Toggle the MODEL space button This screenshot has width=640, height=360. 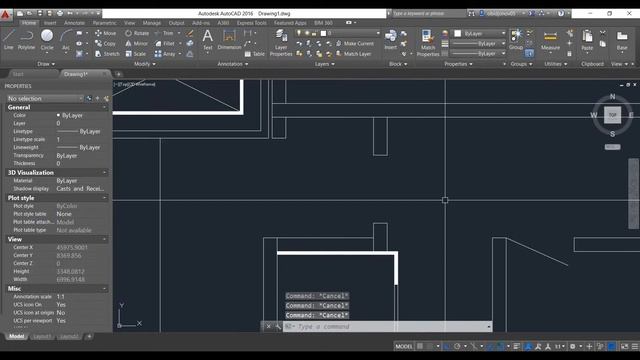click(x=404, y=346)
